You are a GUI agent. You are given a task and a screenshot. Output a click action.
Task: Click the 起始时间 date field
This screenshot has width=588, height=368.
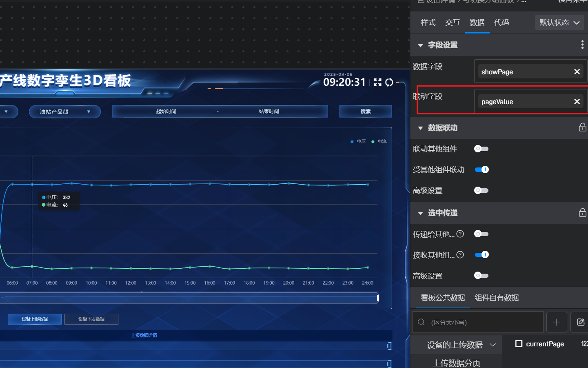(x=166, y=112)
